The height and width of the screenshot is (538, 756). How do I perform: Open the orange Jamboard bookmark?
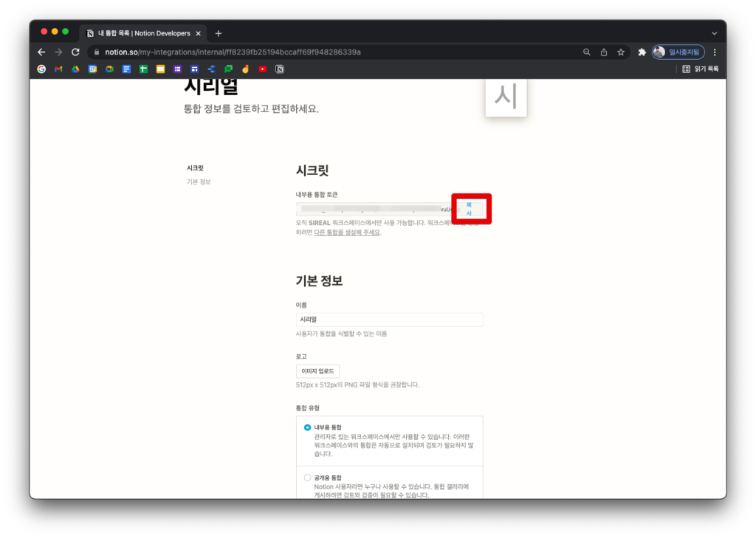coord(245,69)
